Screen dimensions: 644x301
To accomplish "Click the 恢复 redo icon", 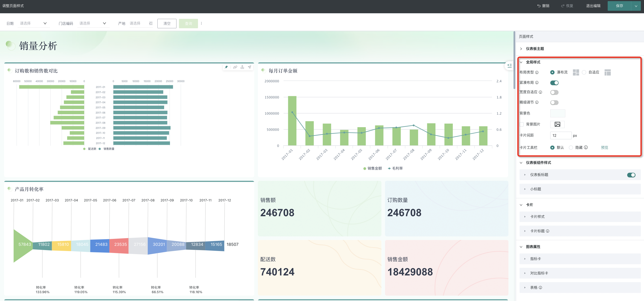I will pyautogui.click(x=563, y=6).
